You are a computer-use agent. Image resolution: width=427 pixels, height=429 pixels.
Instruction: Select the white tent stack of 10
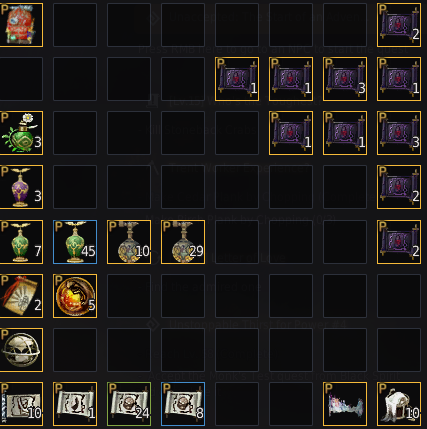point(399,404)
